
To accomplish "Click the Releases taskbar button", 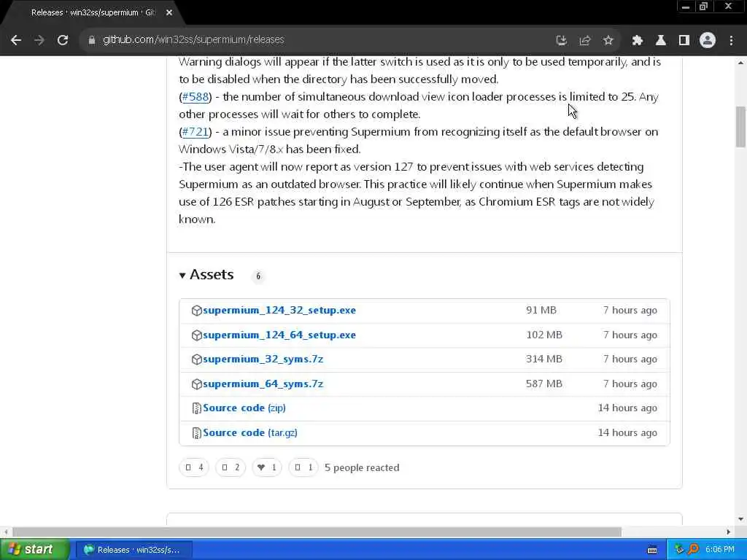I will (x=134, y=550).
